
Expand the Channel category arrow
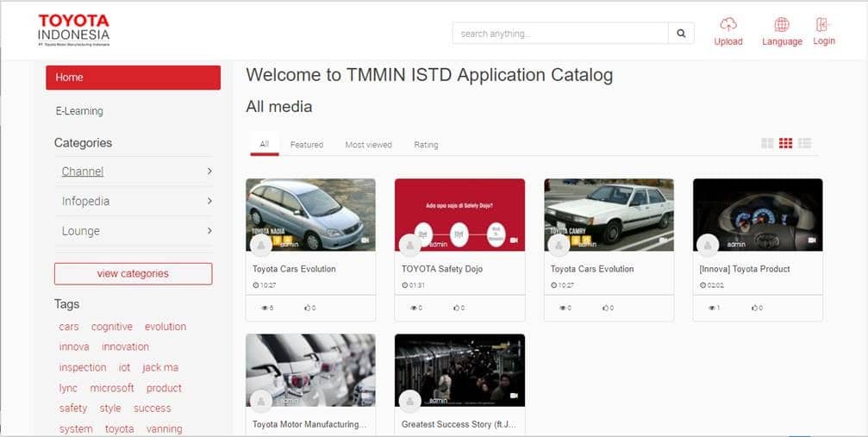(209, 172)
